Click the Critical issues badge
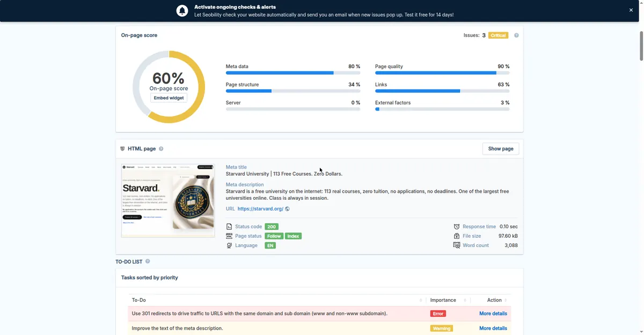The width and height of the screenshot is (644, 335). point(498,35)
